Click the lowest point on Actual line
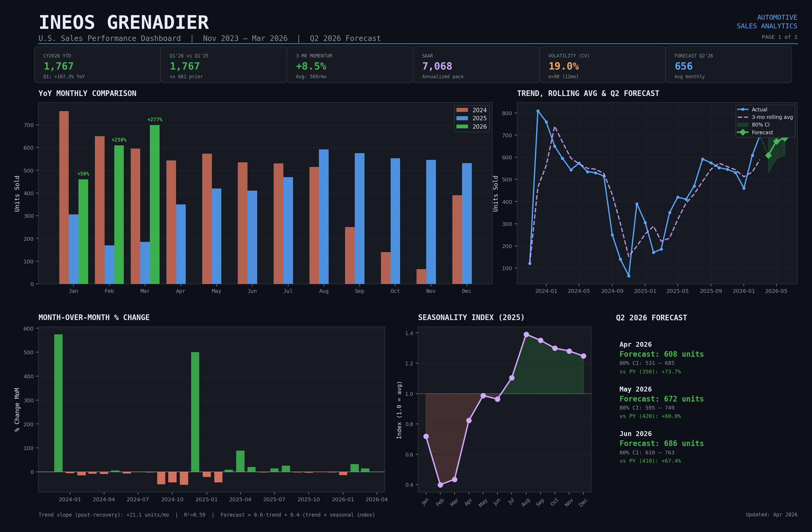This screenshot has height=532, width=812. pyautogui.click(x=629, y=276)
